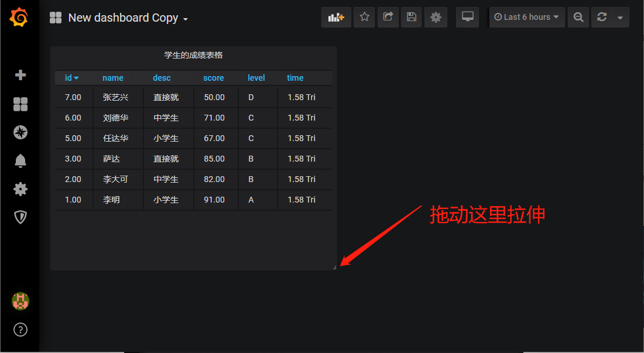Click the score cell 82.00

216,179
